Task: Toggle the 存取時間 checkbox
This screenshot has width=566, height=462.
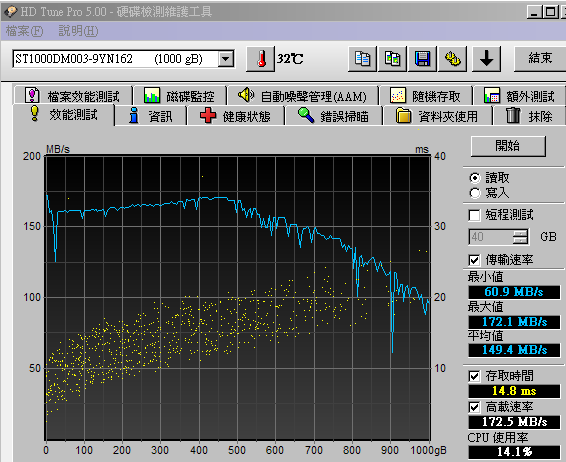Action: (x=474, y=376)
